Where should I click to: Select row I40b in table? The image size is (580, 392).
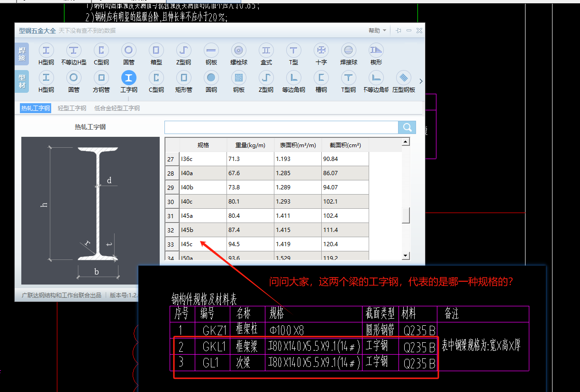(x=267, y=187)
